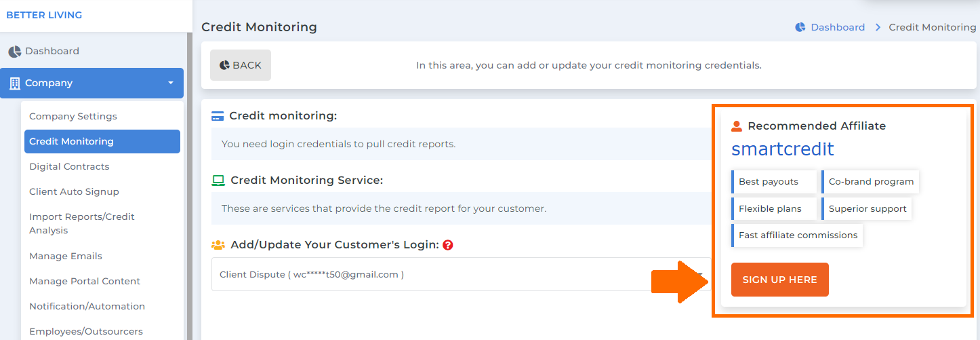Open the smartcredit affiliate link
This screenshot has width=980, height=340.
pos(783,149)
